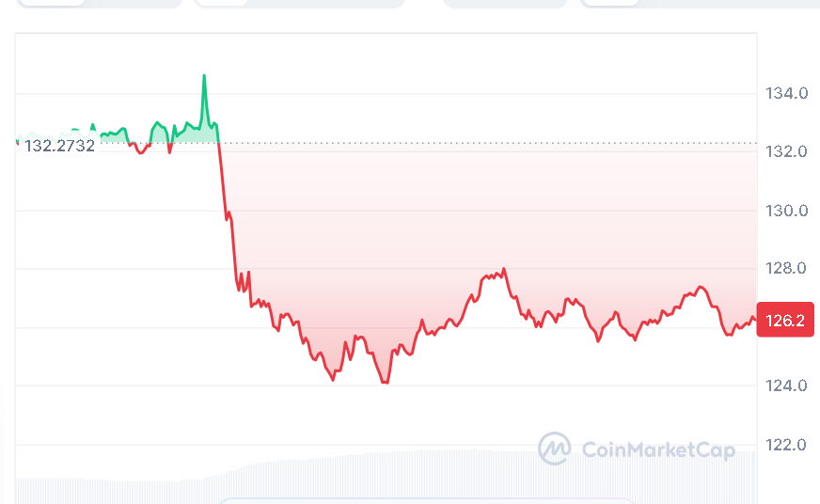Click the latest point at the line's right end
Screen dimensions: 820x504
tap(752, 318)
